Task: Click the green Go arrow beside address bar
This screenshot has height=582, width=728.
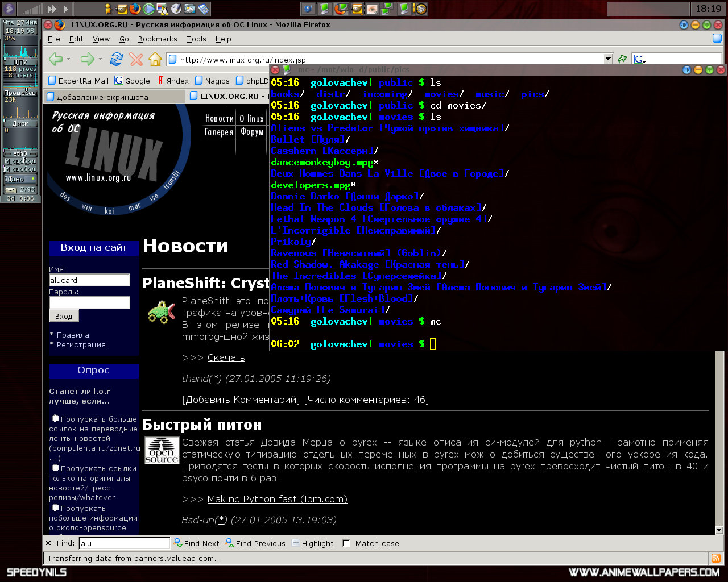Action: coord(623,59)
